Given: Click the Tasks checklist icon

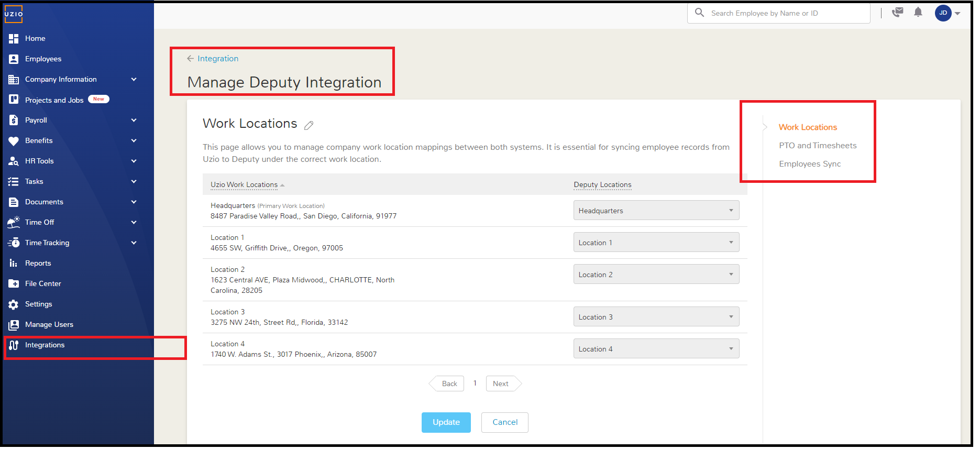Looking at the screenshot, I should (14, 182).
